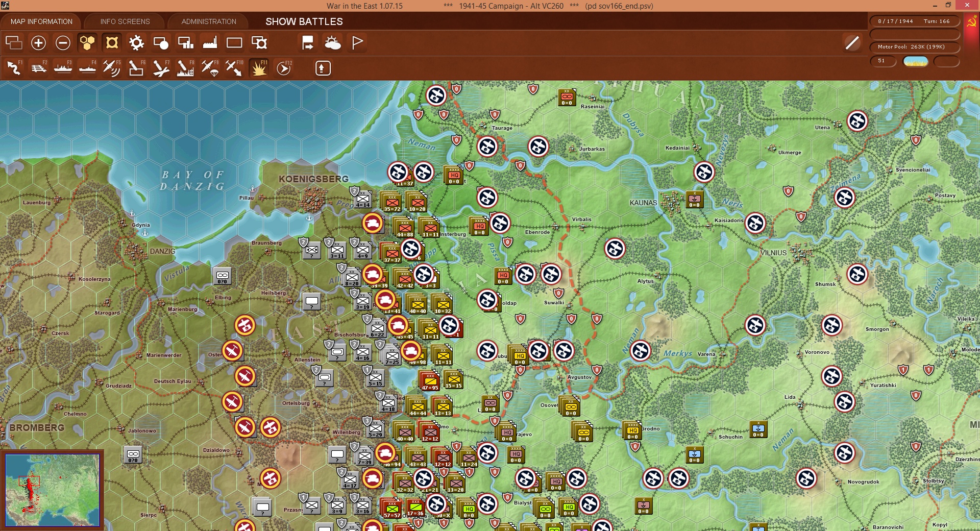Toggle the highlighted rounded-square frame icon

112,43
